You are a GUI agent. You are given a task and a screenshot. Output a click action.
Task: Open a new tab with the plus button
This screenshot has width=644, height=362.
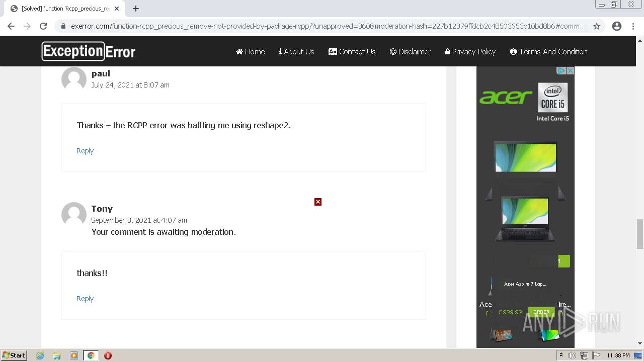136,9
